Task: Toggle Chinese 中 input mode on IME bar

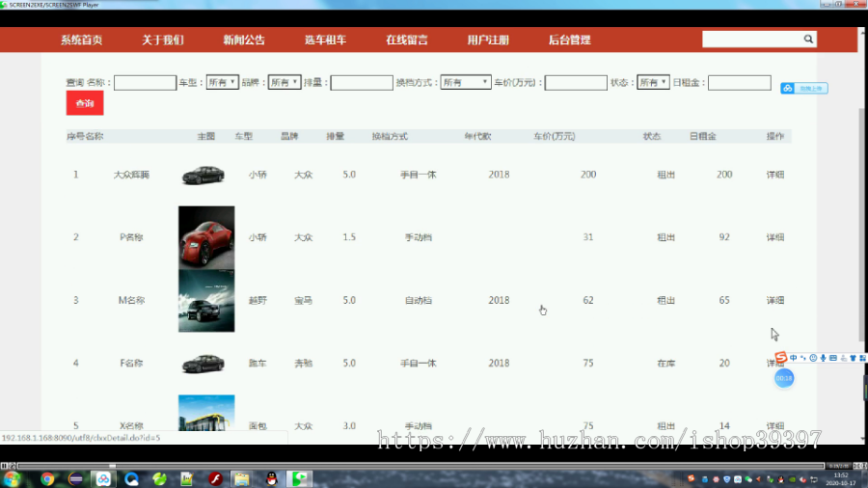Action: pos(794,358)
